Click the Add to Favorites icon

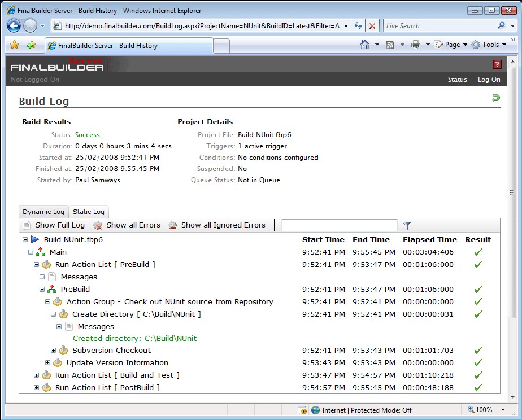(x=31, y=45)
